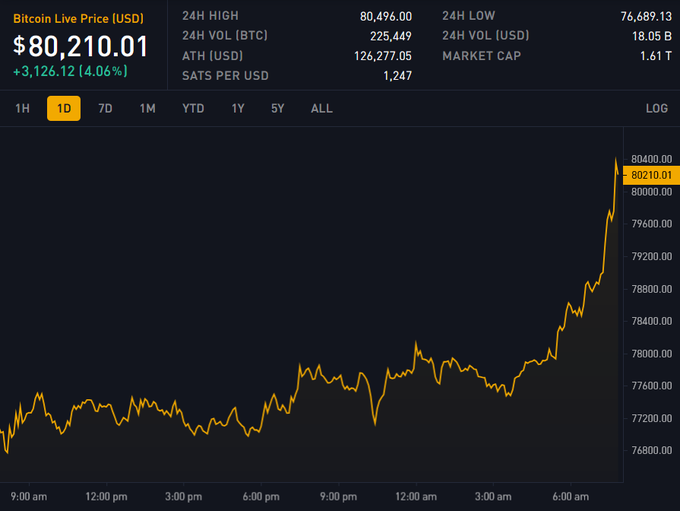This screenshot has width=680, height=511.
Task: Click the SATS PER USD label
Action: click(226, 76)
